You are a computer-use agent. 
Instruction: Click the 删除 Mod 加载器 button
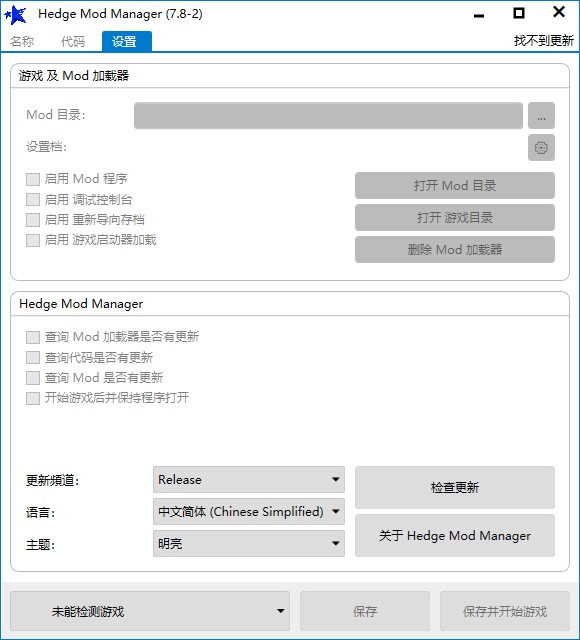(x=455, y=249)
